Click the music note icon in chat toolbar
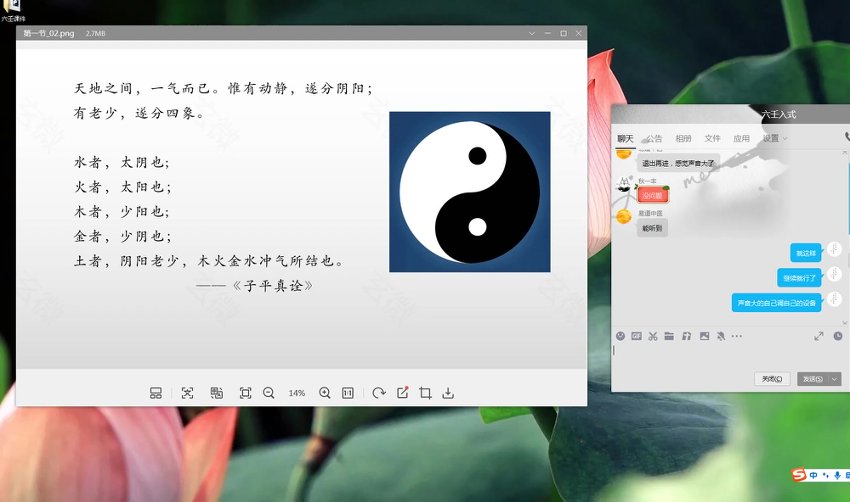The image size is (850, 502). [x=686, y=336]
